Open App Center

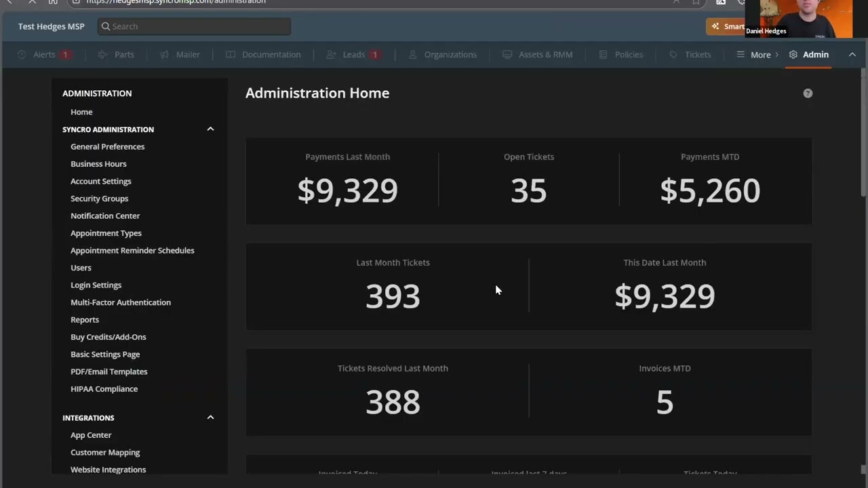pos(91,435)
